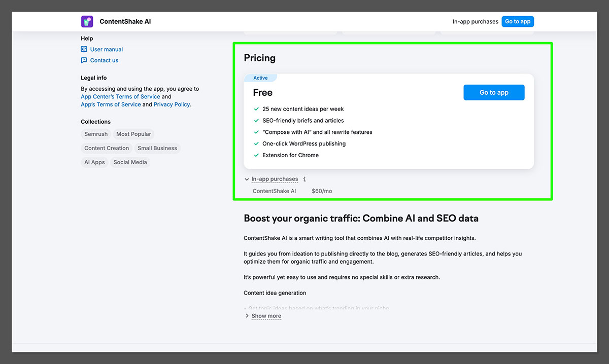Collapse the In-app purchases section

pyautogui.click(x=274, y=179)
